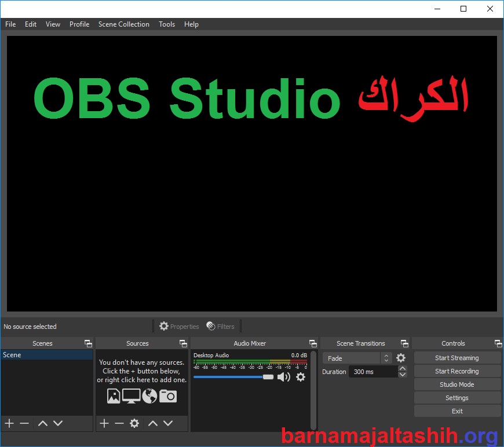Viewport: 504px width, 447px height.
Task: Click the Properties button
Action: 179,326
